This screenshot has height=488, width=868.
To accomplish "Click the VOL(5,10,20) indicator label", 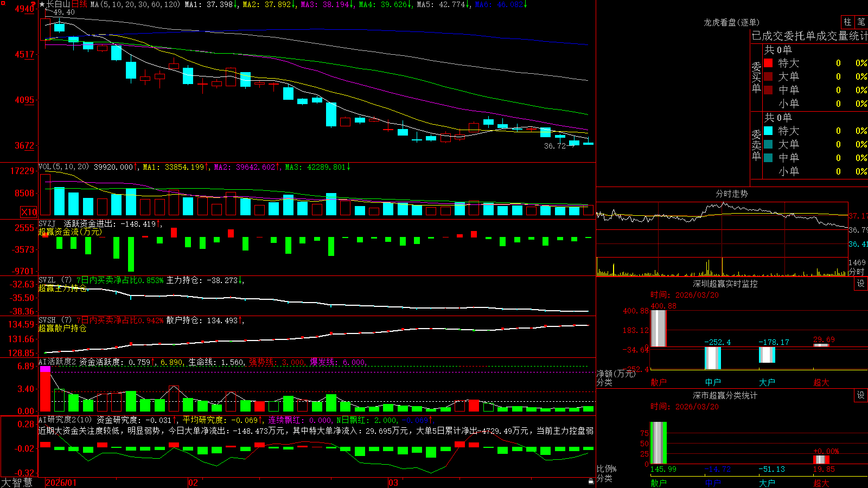I will click(63, 167).
